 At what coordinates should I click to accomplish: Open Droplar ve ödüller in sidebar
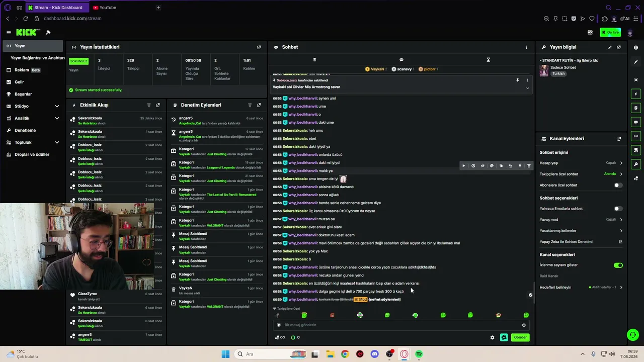[x=33, y=154]
